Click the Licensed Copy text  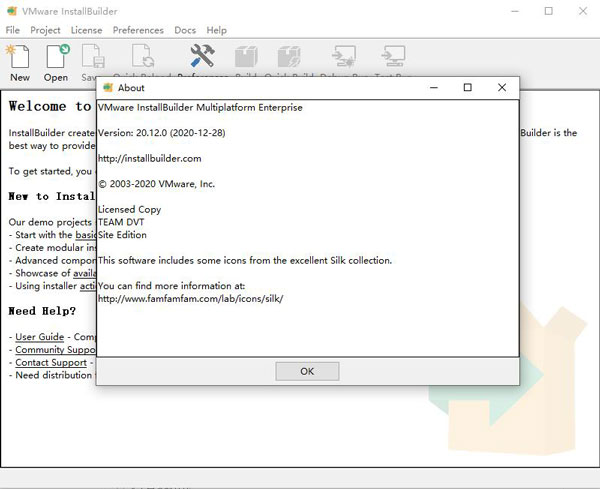coord(129,209)
